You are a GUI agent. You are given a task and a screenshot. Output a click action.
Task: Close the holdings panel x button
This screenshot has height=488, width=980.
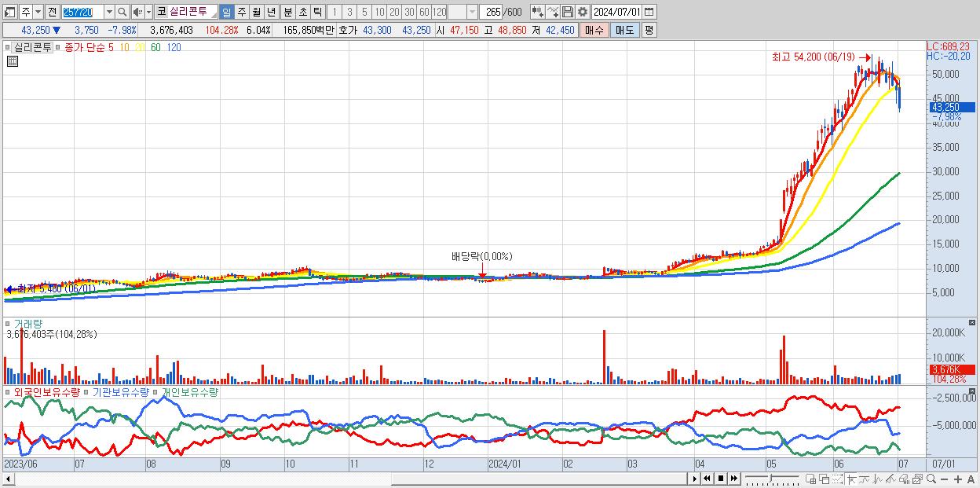(973, 391)
